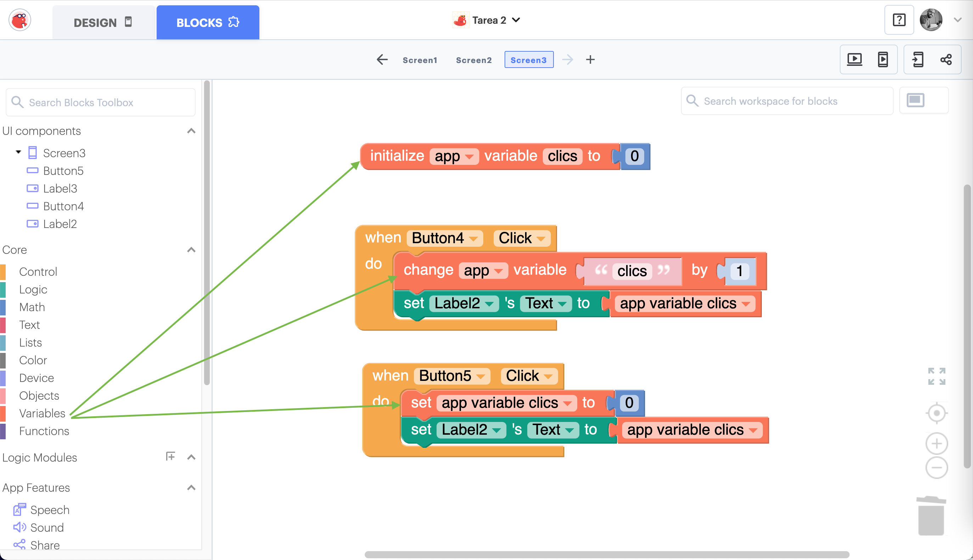Collapse the Screen3 tree node
The height and width of the screenshot is (560, 973).
tap(18, 152)
